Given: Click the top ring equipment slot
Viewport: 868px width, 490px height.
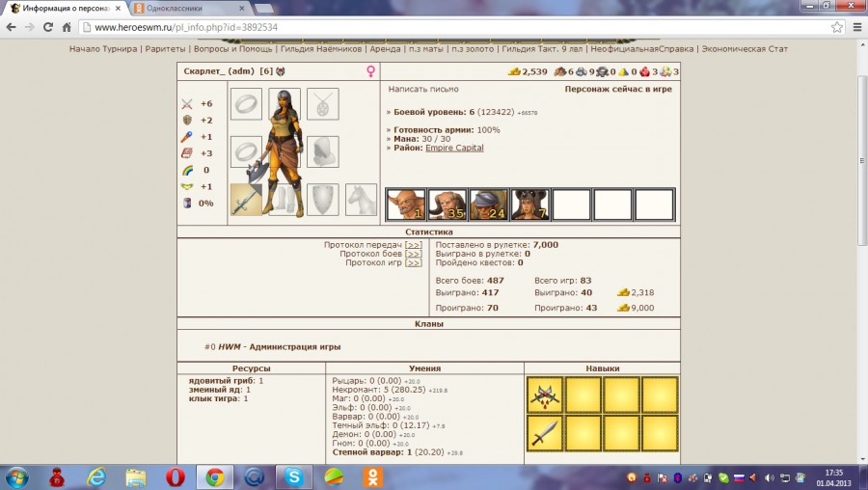Looking at the screenshot, I should point(246,103).
